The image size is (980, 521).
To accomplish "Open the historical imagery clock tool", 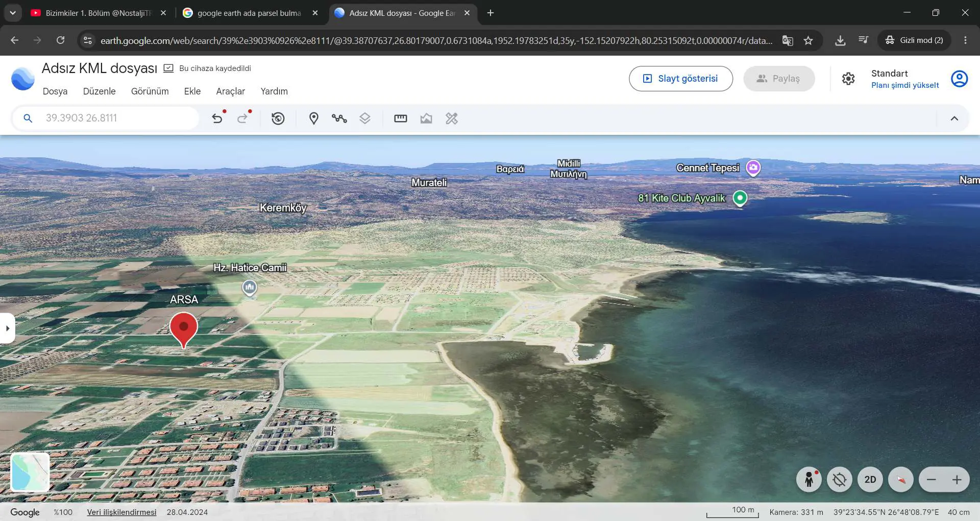I will coord(278,119).
